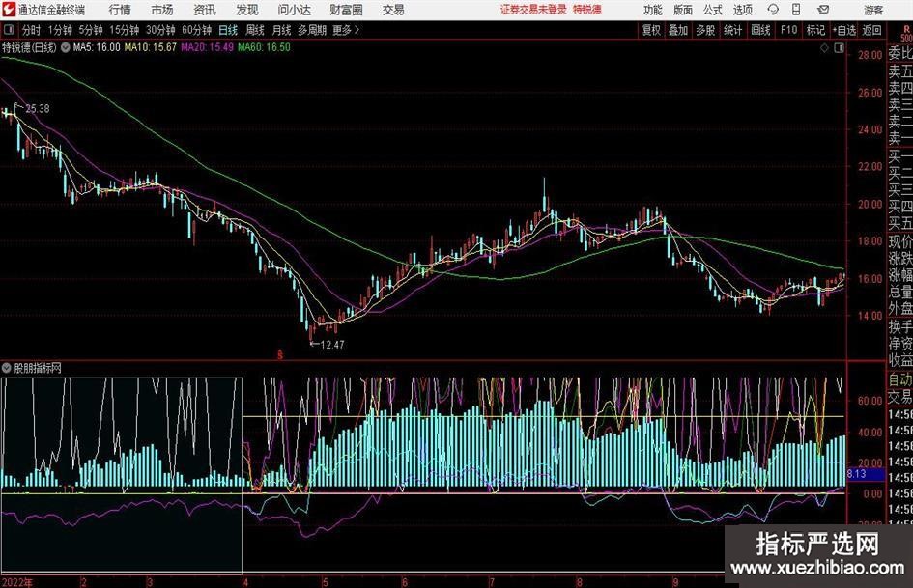This screenshot has width=913, height=588.
Task: Add stock with the +自选 button
Action: pyautogui.click(x=843, y=30)
